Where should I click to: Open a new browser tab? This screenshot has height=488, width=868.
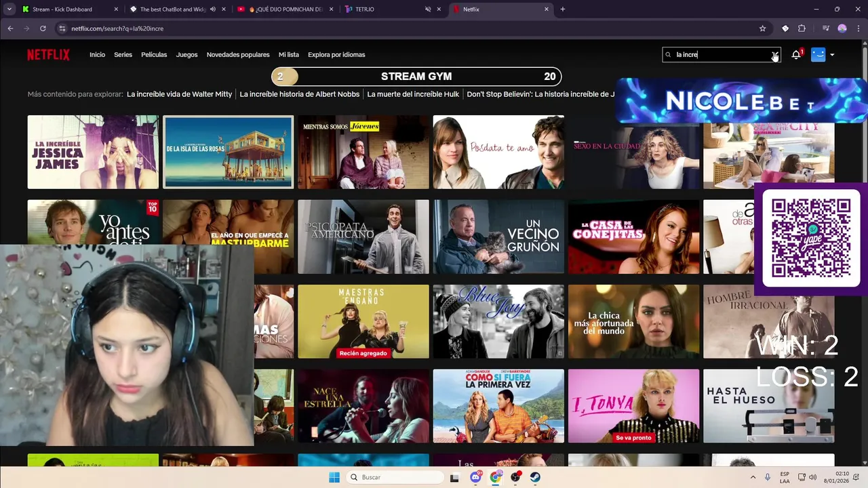[562, 9]
